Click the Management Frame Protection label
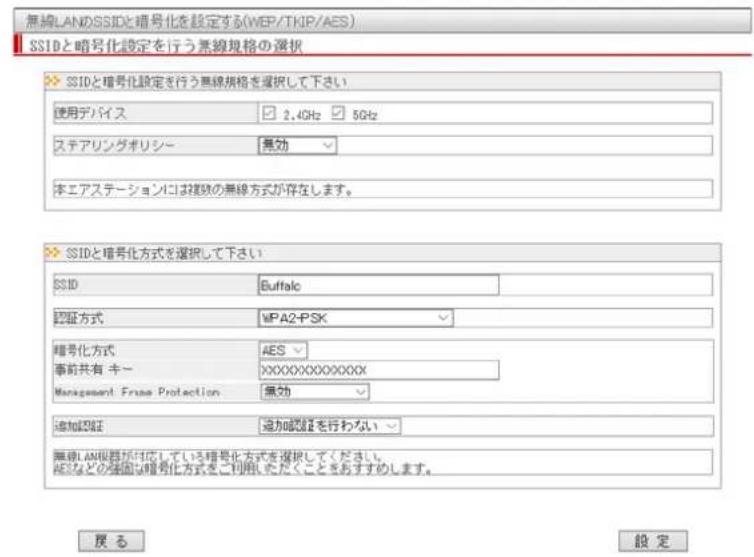The image size is (754, 557). pos(137,392)
